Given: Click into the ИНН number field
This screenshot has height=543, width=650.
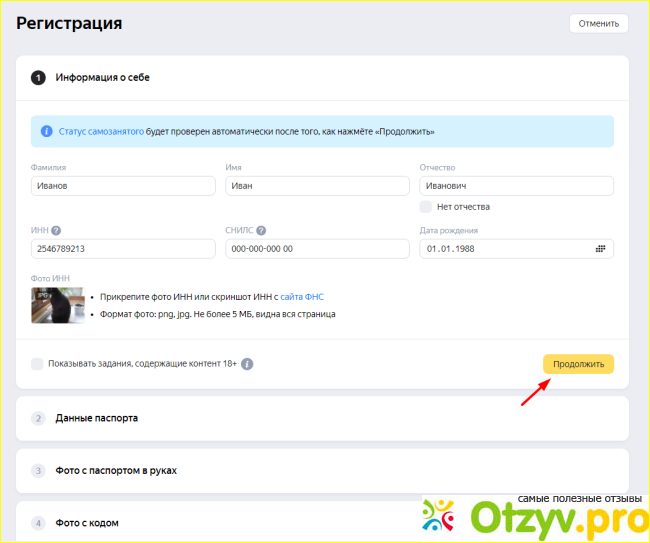Looking at the screenshot, I should pyautogui.click(x=123, y=249).
